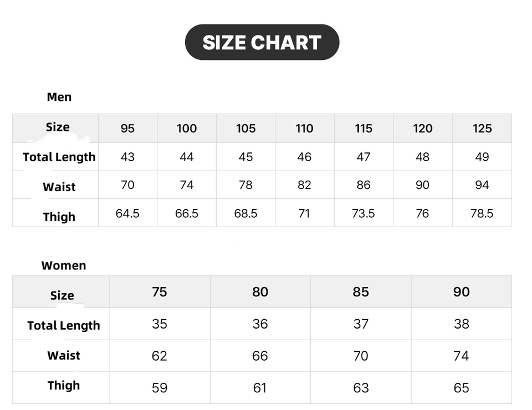This screenshot has width=532, height=410.
Task: Click the Men section heading
Action: (x=59, y=97)
